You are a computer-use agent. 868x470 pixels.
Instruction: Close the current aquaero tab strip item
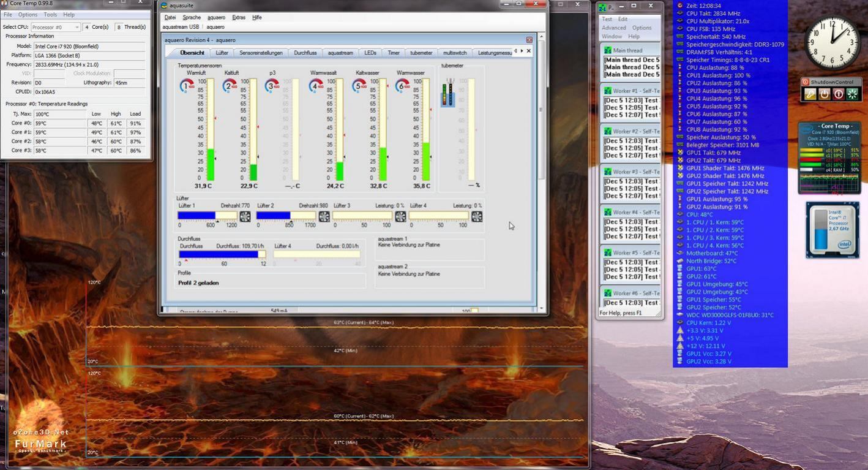click(x=529, y=51)
